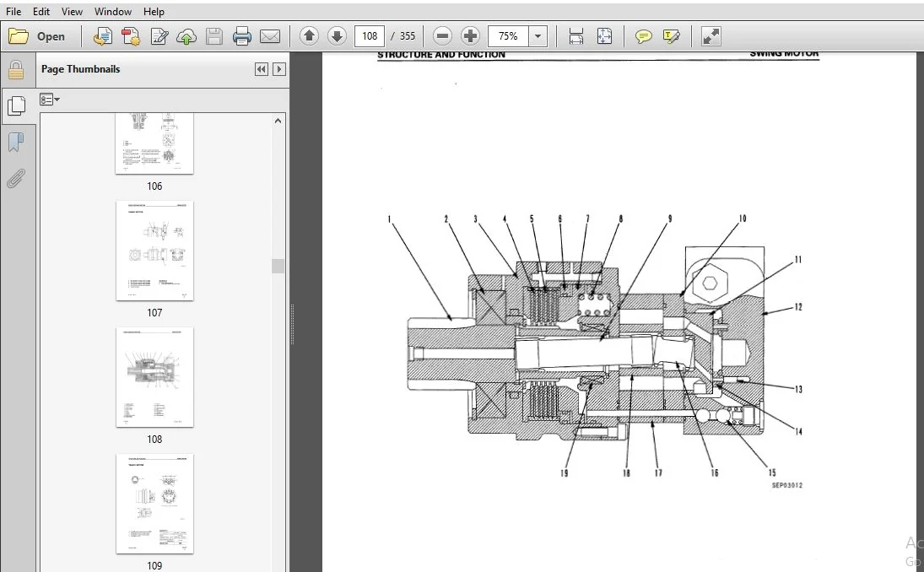Click the thumbnail label 108

tap(154, 440)
